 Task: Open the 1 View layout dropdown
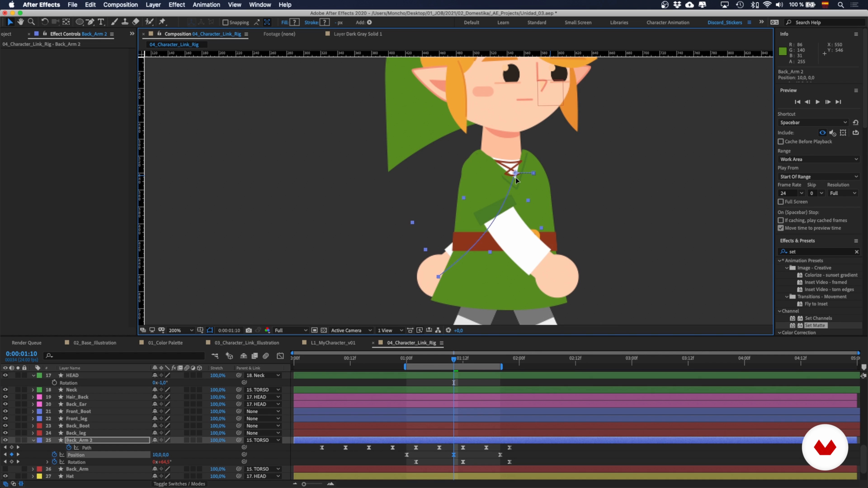[390, 330]
